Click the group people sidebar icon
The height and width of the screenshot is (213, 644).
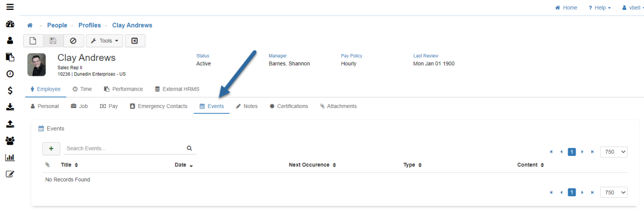coord(9,141)
